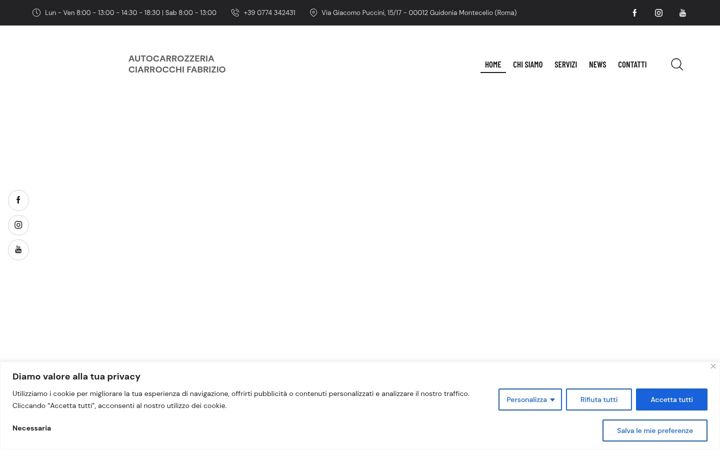This screenshot has width=720, height=450.
Task: Call the phone number +39 0774 342431
Action: coord(270,13)
